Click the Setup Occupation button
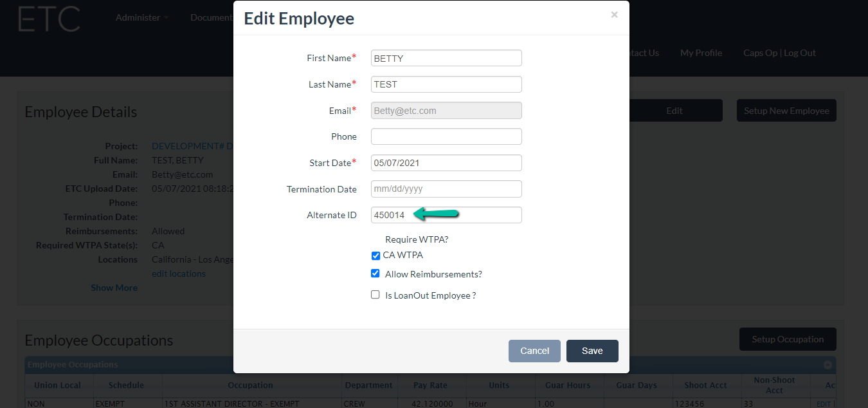Image resolution: width=868 pixels, height=408 pixels. point(788,339)
